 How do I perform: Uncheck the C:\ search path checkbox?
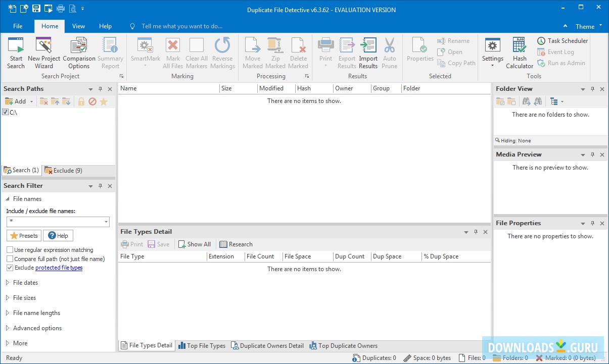click(x=6, y=112)
